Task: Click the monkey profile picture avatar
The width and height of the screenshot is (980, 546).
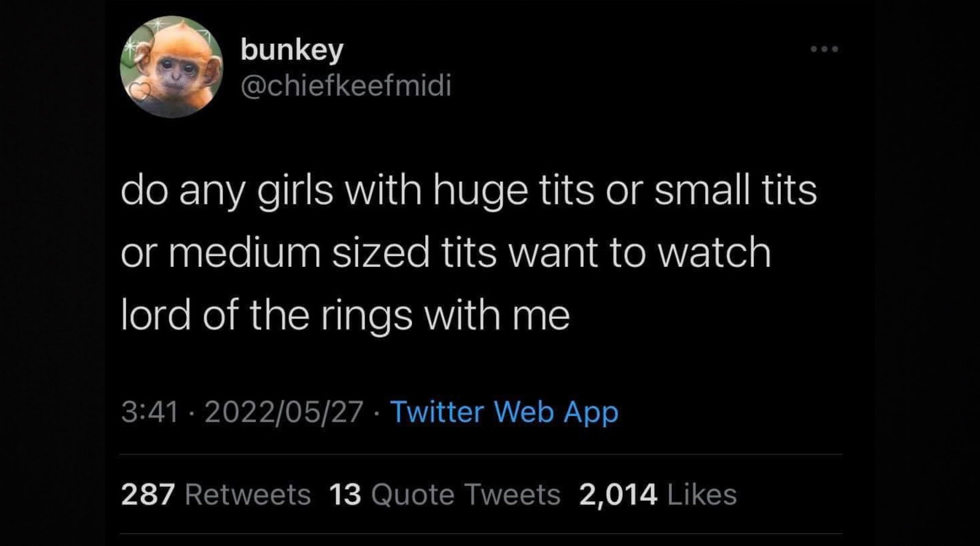Action: (172, 67)
